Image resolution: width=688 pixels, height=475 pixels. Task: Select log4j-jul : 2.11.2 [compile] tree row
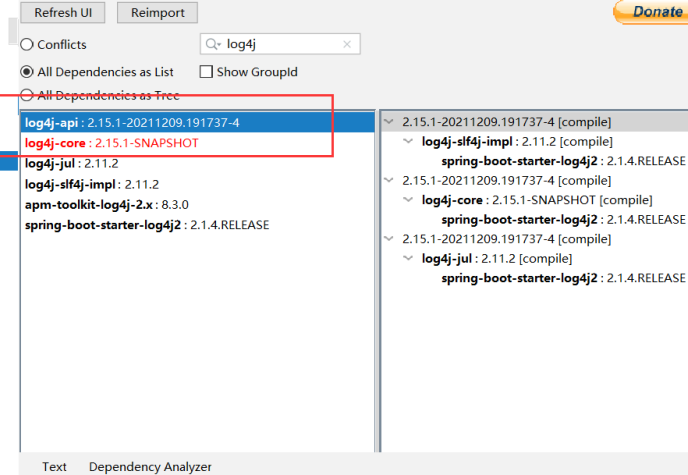497,258
